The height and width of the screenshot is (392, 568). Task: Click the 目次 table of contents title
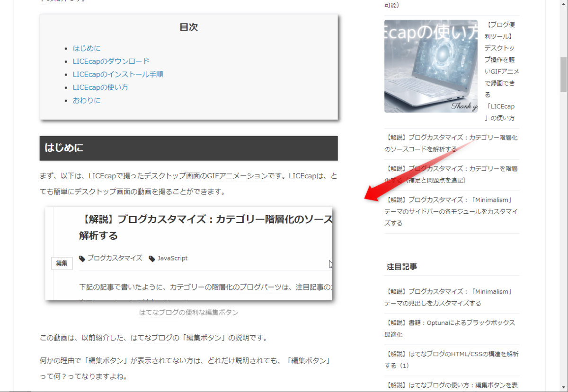coord(189,27)
